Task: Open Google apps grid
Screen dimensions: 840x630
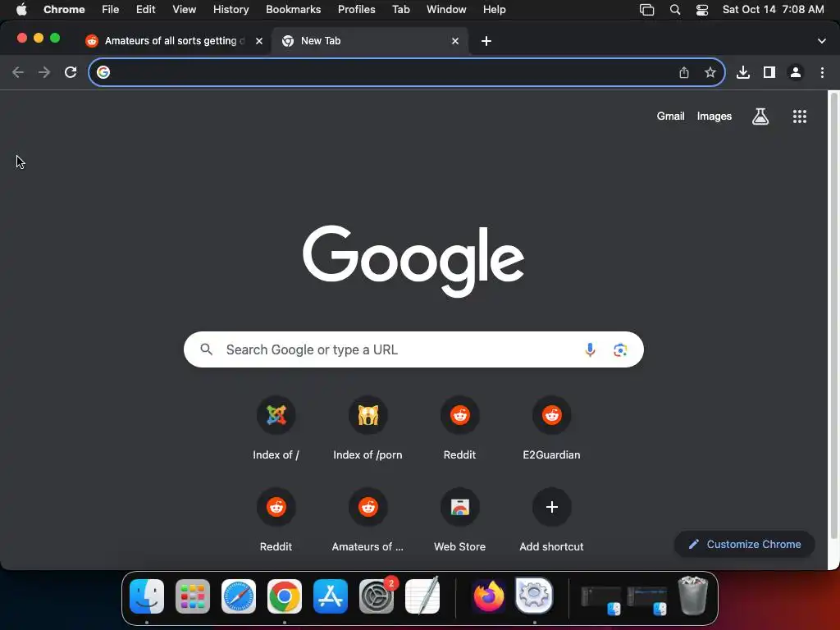Action: (x=799, y=116)
